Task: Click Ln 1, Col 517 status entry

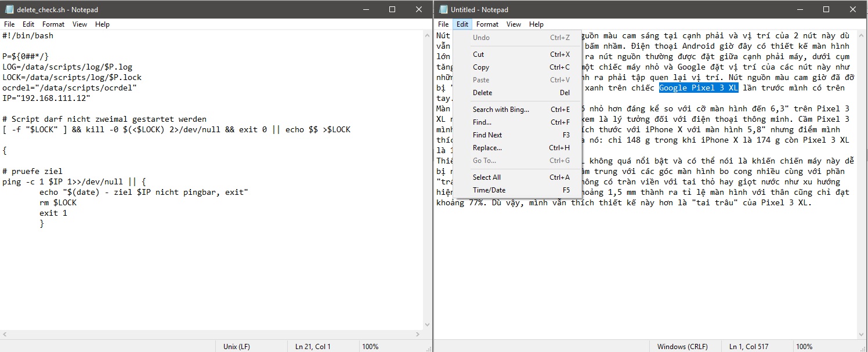Action: [x=749, y=347]
